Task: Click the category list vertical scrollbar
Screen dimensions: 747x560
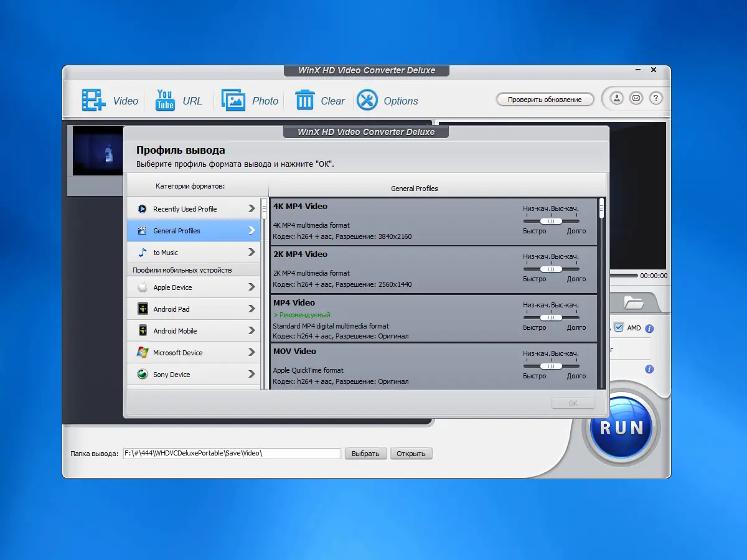Action: click(x=265, y=292)
